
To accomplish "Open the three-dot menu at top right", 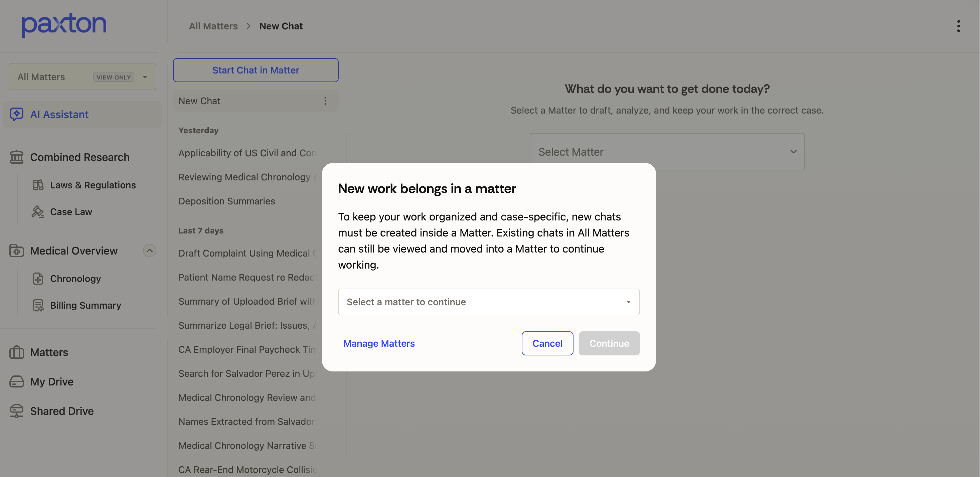I will [x=958, y=26].
